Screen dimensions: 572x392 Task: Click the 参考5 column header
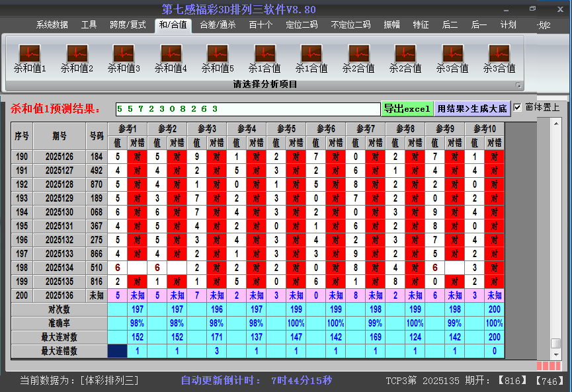coord(286,129)
